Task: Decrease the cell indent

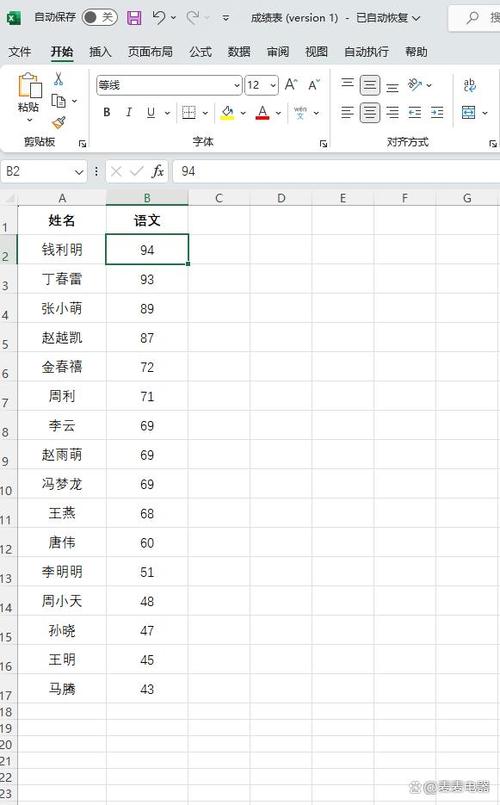Action: (x=415, y=112)
